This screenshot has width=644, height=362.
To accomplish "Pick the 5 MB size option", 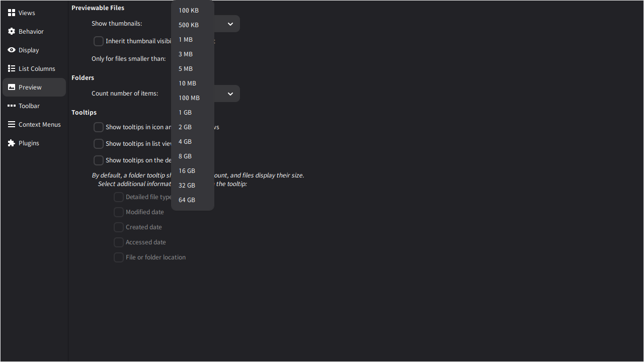I will pyautogui.click(x=193, y=69).
